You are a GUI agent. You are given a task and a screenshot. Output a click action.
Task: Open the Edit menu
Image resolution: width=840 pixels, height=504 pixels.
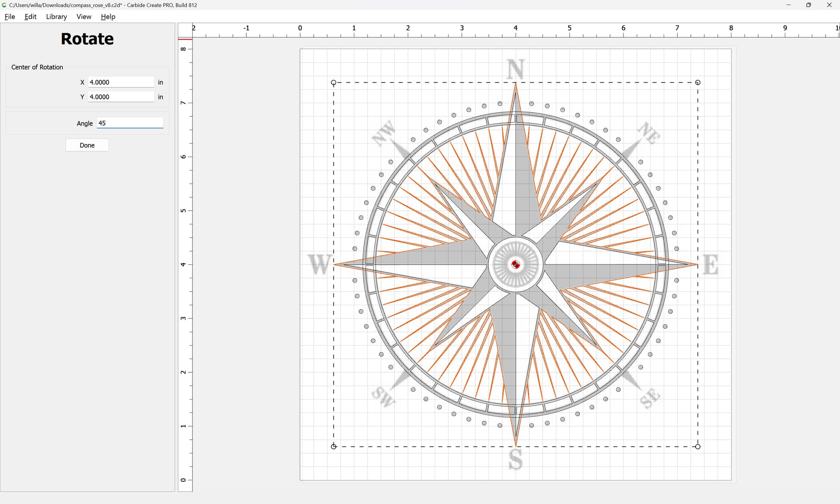pyautogui.click(x=30, y=17)
